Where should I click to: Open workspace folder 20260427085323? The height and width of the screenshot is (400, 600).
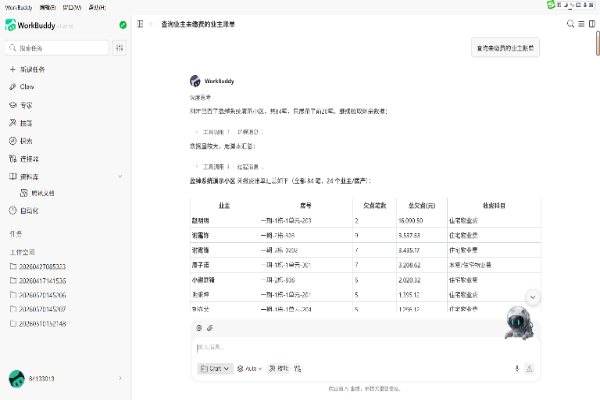pos(38,266)
